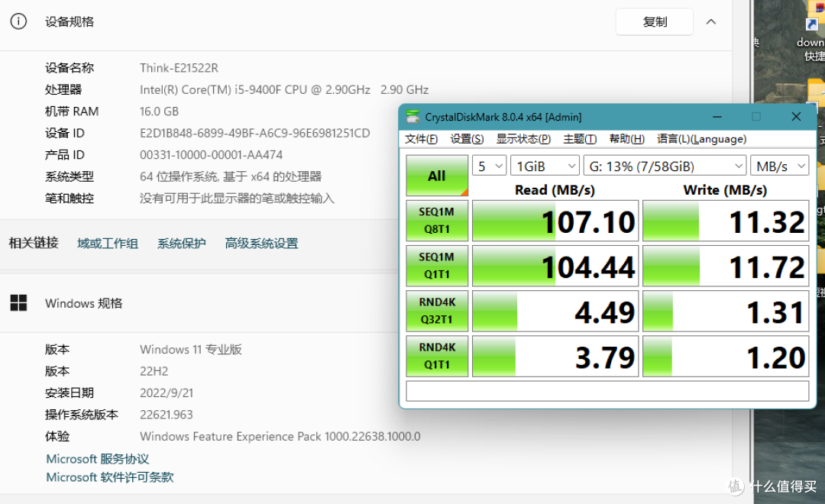
Task: Start the SEQ1M Q8T1 test
Action: click(x=437, y=221)
